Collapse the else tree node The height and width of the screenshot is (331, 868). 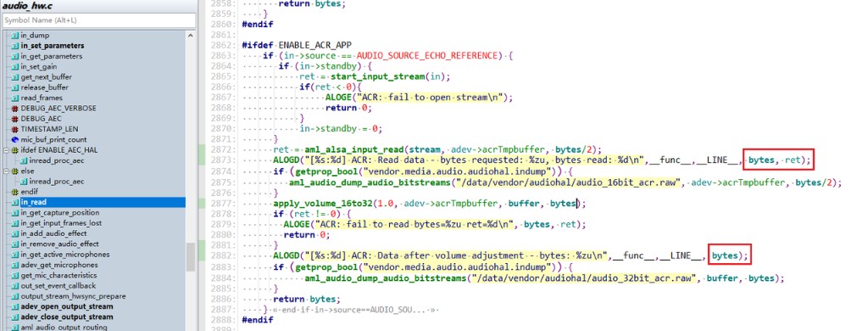7,171
